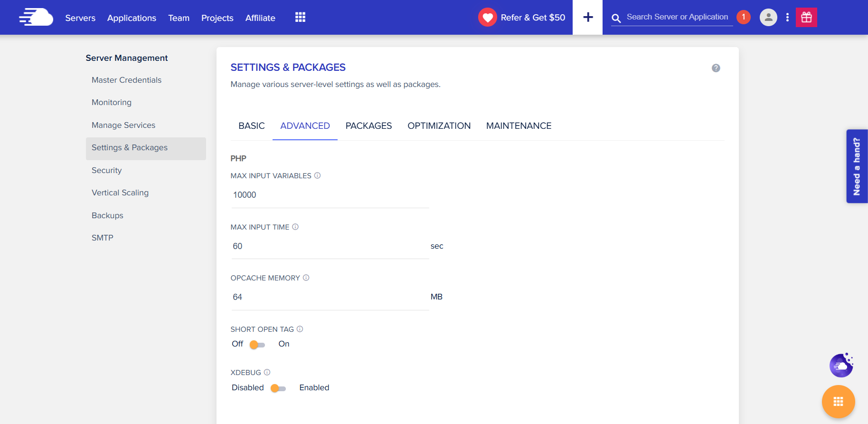
Task: Click the Cloudways logo
Action: 36,17
